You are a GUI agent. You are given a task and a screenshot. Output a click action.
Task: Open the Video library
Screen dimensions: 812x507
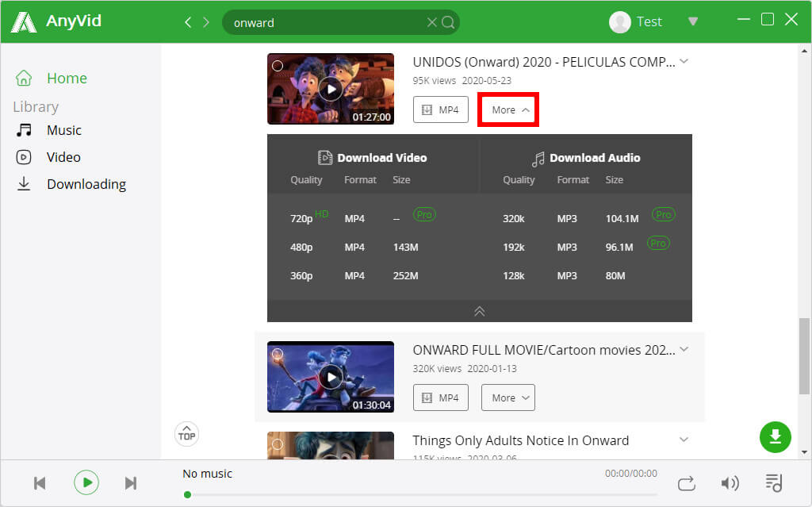pos(63,157)
